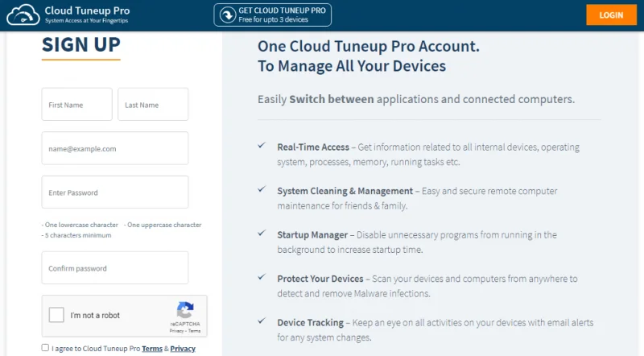Click the download arrow icon in header
Viewport: 644px width, 356px height.
coord(228,14)
